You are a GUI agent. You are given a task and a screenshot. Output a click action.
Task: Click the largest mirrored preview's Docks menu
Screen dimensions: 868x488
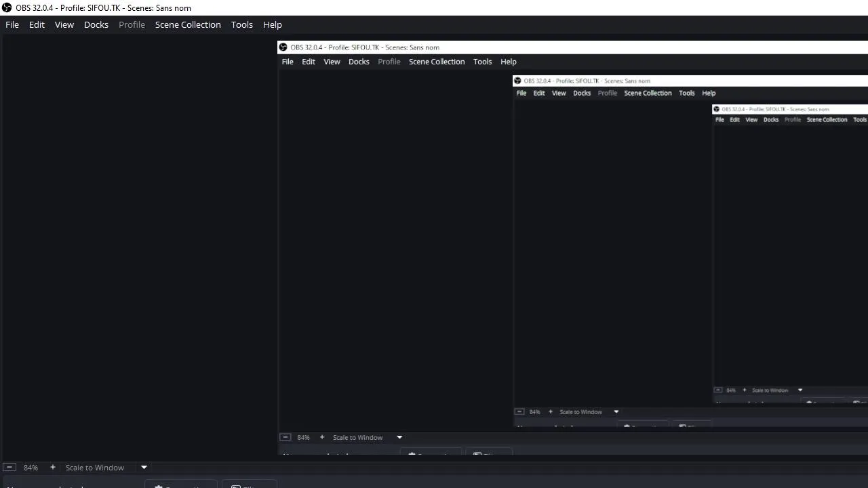click(359, 61)
